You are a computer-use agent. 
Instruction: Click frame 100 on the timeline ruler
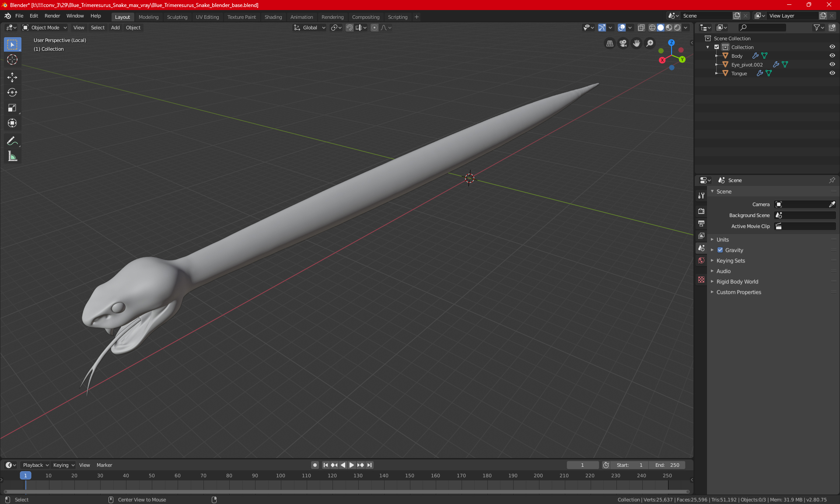click(x=280, y=476)
